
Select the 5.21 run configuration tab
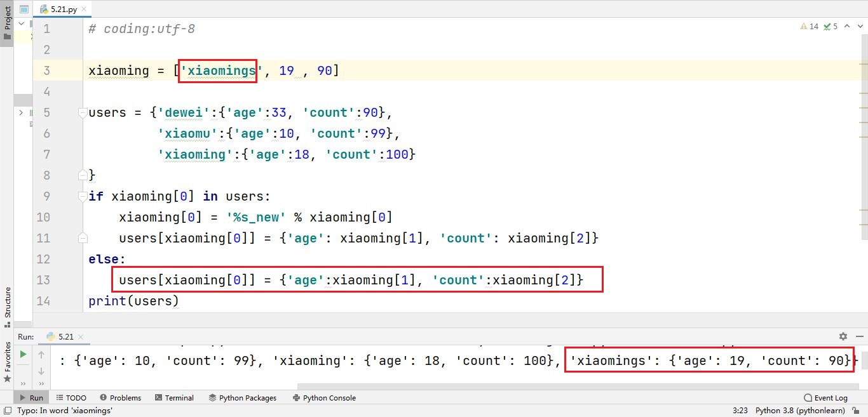point(60,337)
